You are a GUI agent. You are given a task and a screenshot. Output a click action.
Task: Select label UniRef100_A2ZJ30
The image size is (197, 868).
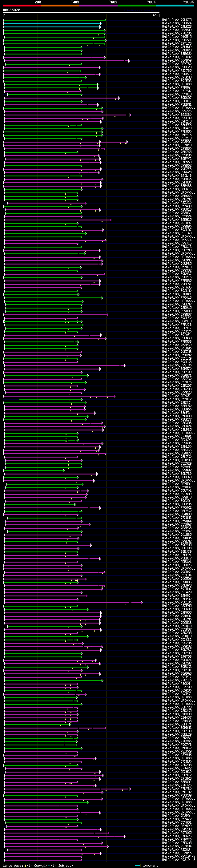[177, 203]
